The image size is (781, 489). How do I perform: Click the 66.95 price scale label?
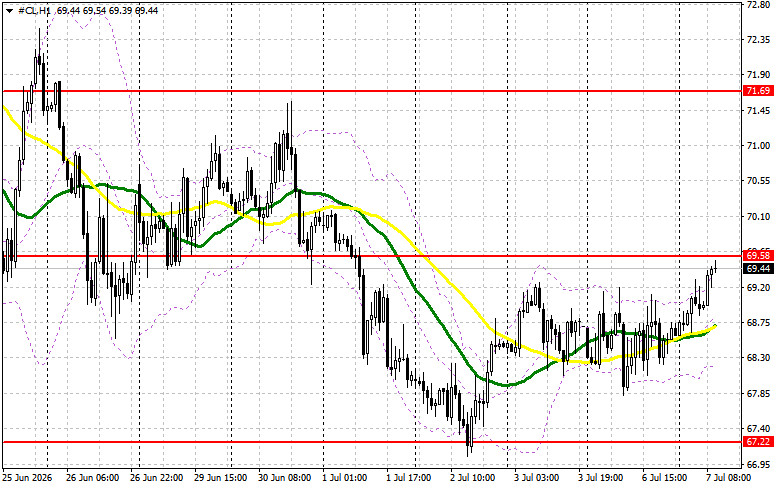click(x=759, y=464)
